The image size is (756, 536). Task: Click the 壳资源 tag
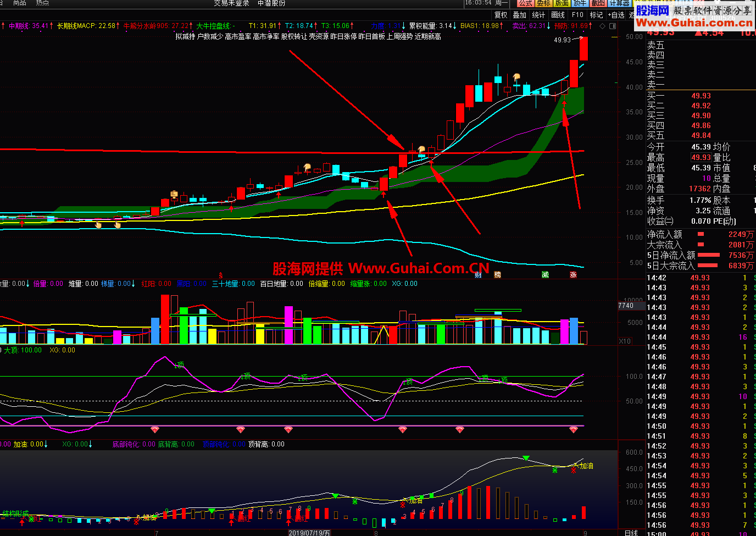[x=319, y=37]
